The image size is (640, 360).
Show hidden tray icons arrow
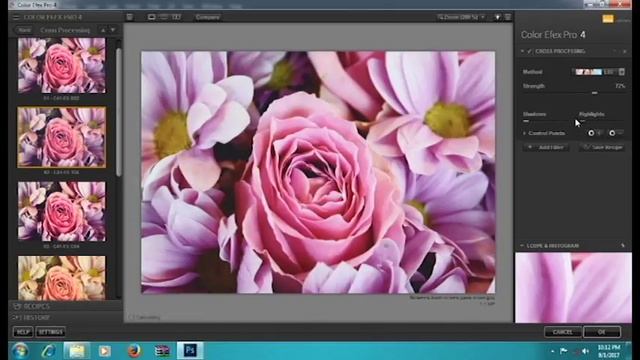tap(552, 351)
